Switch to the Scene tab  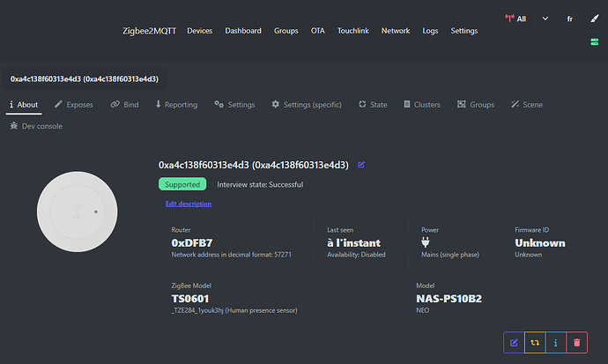pyautogui.click(x=527, y=105)
